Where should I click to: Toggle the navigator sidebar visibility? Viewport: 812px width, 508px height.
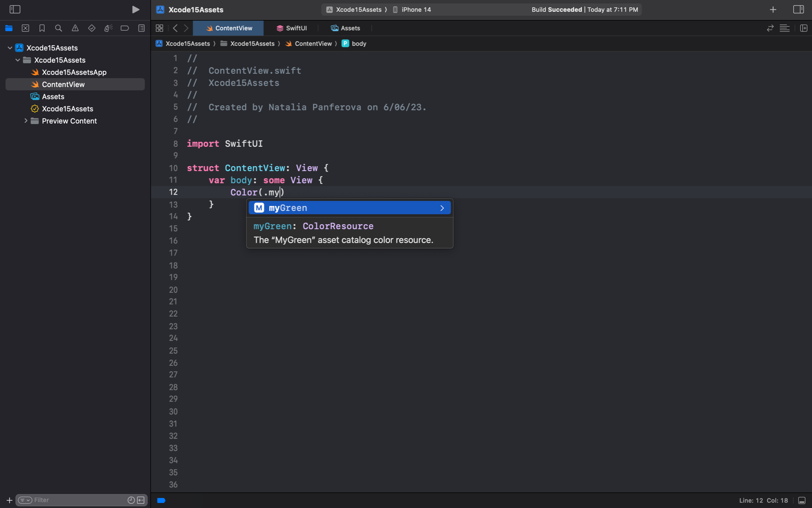coord(15,9)
